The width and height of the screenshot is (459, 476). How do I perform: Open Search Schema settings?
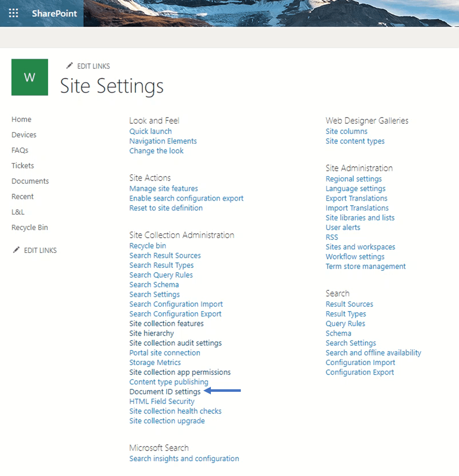[154, 284]
